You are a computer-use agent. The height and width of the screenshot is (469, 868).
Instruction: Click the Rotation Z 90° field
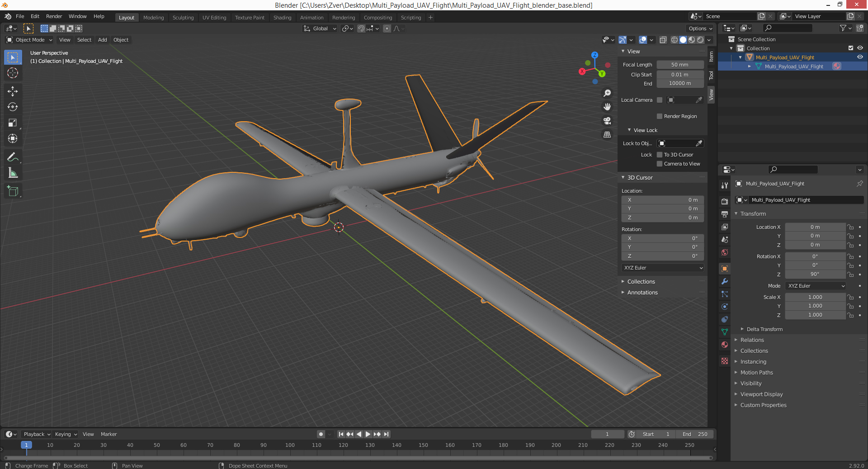click(x=815, y=274)
